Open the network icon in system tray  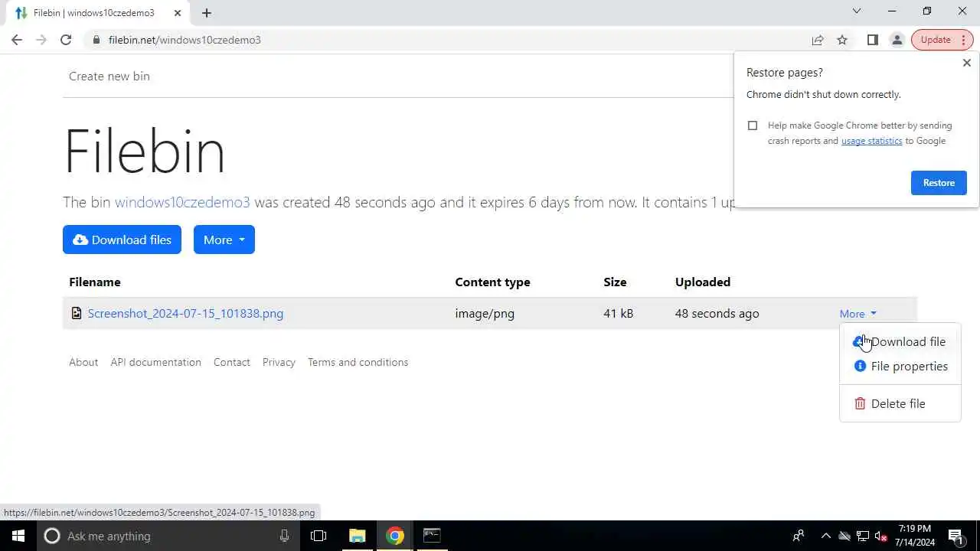click(x=863, y=536)
